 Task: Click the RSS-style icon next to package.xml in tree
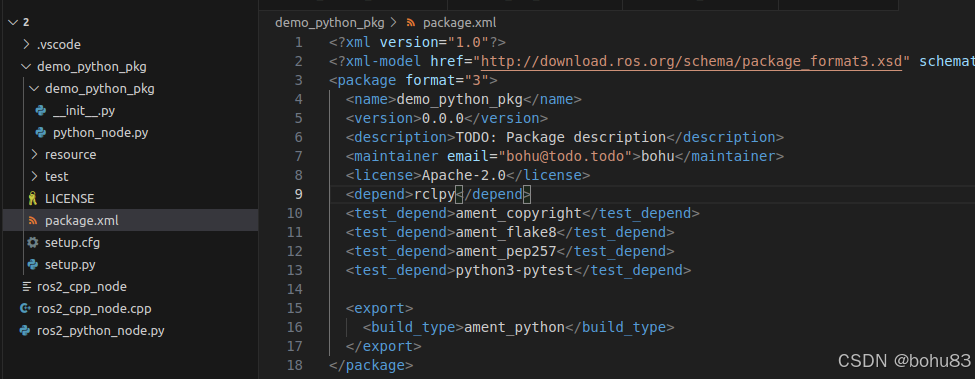[33, 221]
